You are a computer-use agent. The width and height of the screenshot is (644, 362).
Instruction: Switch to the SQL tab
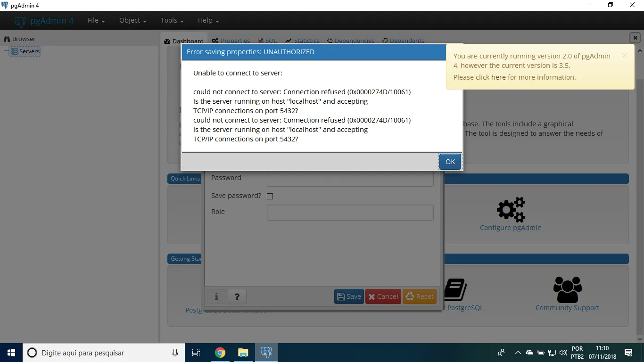[267, 41]
